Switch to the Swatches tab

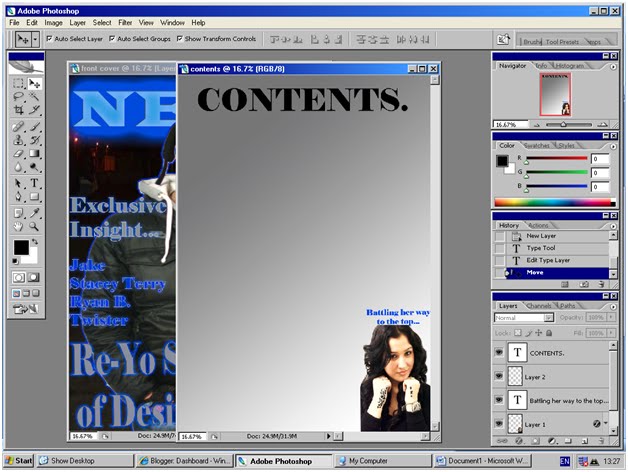tap(537, 145)
